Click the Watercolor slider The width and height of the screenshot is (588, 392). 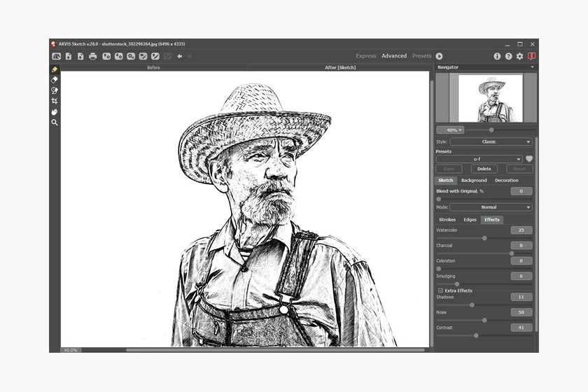pyautogui.click(x=484, y=238)
